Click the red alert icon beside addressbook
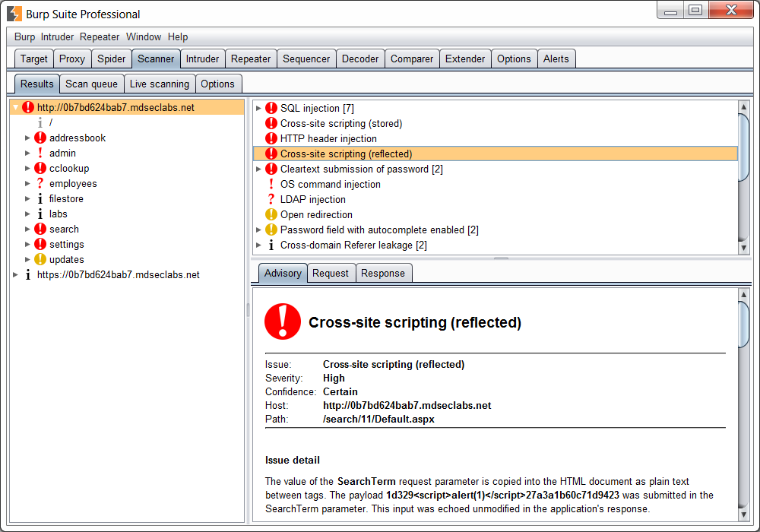 [40, 138]
